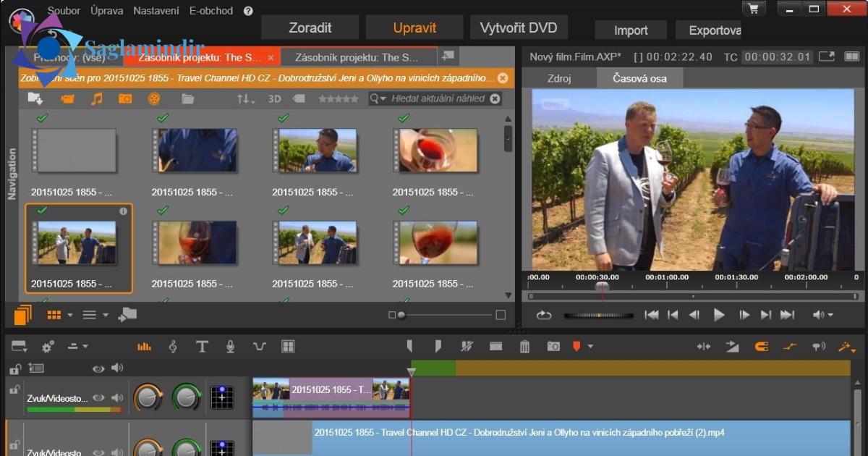The height and width of the screenshot is (456, 868).
Task: Switch preview to Časová osa tab
Action: [x=639, y=78]
